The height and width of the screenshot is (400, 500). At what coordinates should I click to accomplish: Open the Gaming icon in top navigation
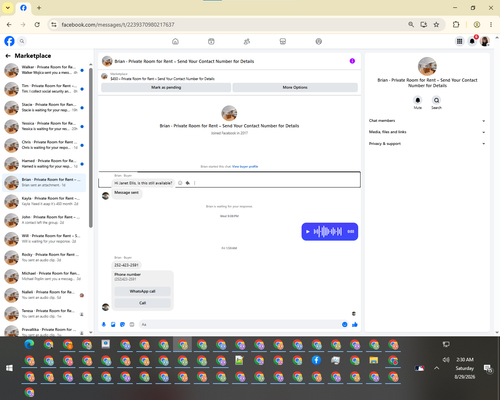[319, 41]
